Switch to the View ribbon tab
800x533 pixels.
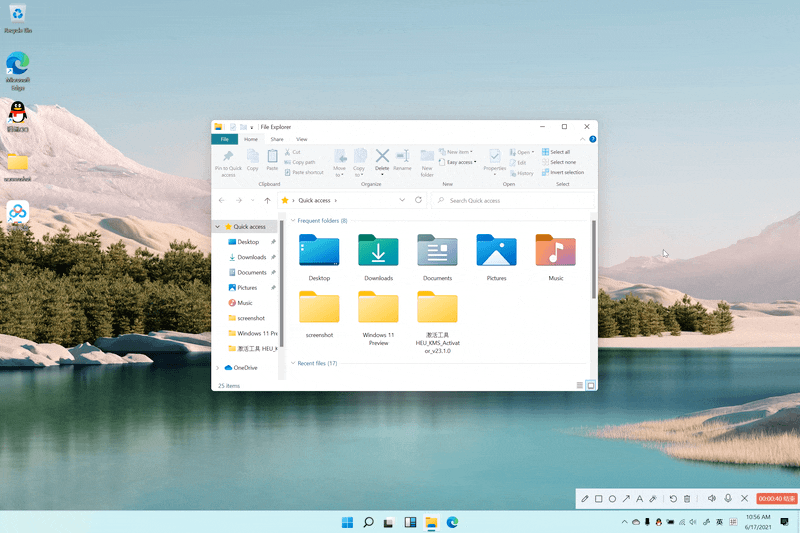coord(302,139)
